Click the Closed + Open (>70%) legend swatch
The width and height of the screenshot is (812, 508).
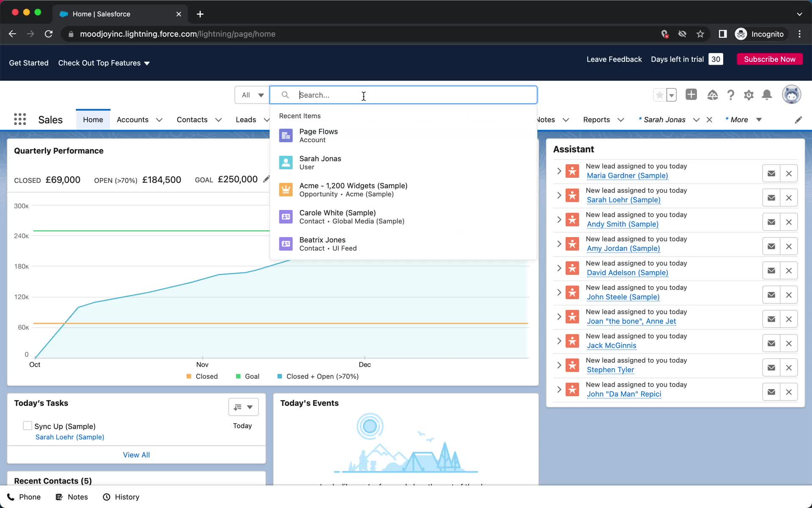coord(280,376)
